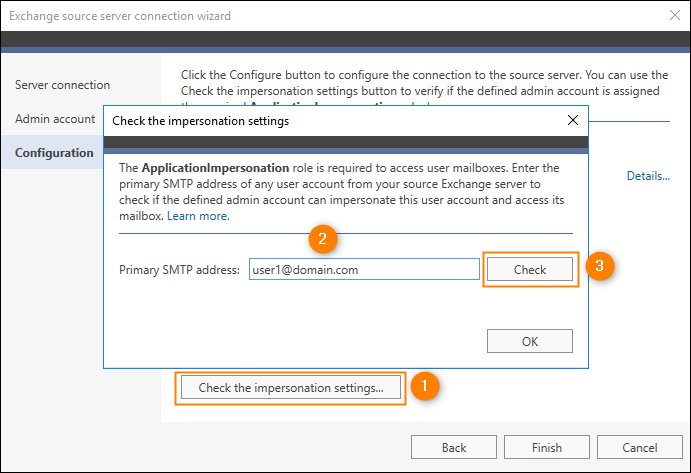Click the wizard window title text

pyautogui.click(x=120, y=16)
